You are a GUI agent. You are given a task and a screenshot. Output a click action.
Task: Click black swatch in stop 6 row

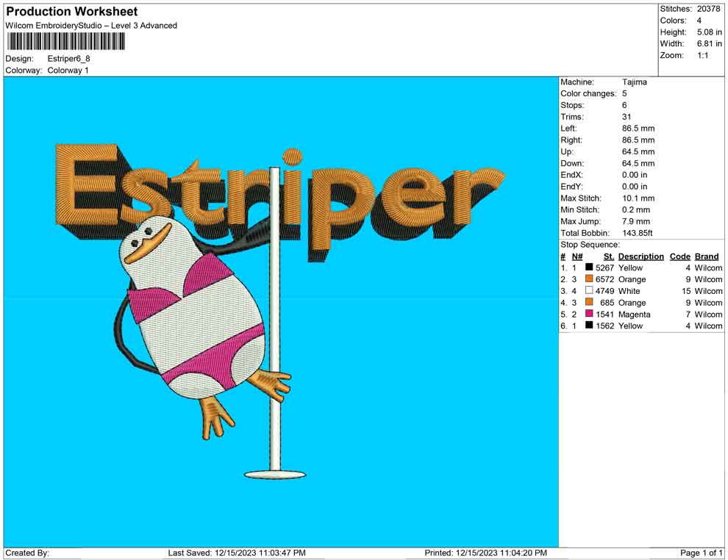point(589,326)
